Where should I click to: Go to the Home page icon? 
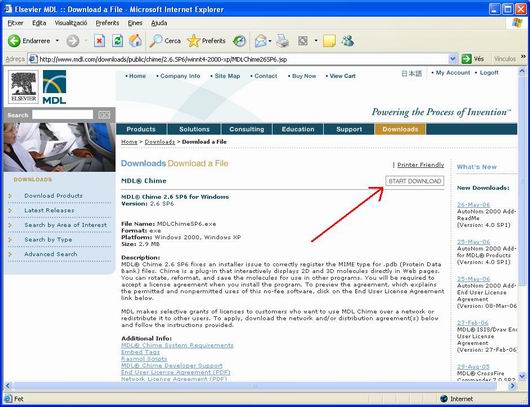pos(135,41)
